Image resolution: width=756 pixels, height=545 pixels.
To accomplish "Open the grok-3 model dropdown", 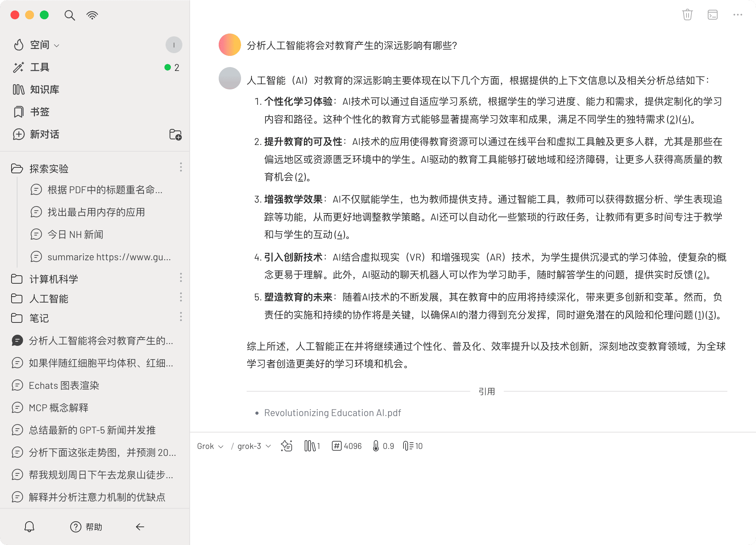I will [254, 446].
